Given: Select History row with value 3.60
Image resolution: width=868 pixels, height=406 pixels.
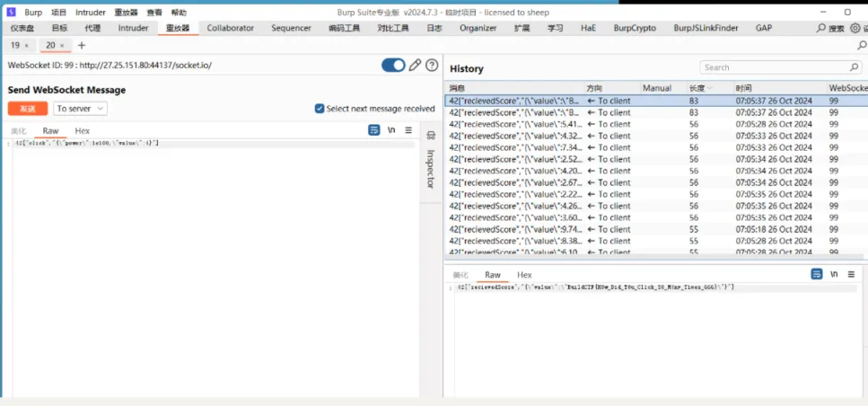Looking at the screenshot, I should [656, 217].
